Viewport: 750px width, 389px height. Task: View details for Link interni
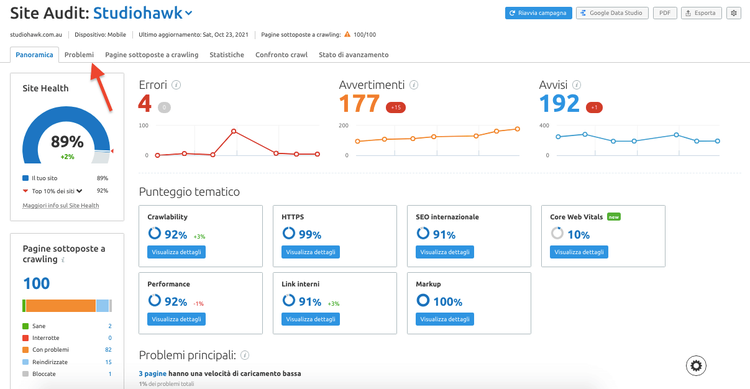(x=310, y=319)
